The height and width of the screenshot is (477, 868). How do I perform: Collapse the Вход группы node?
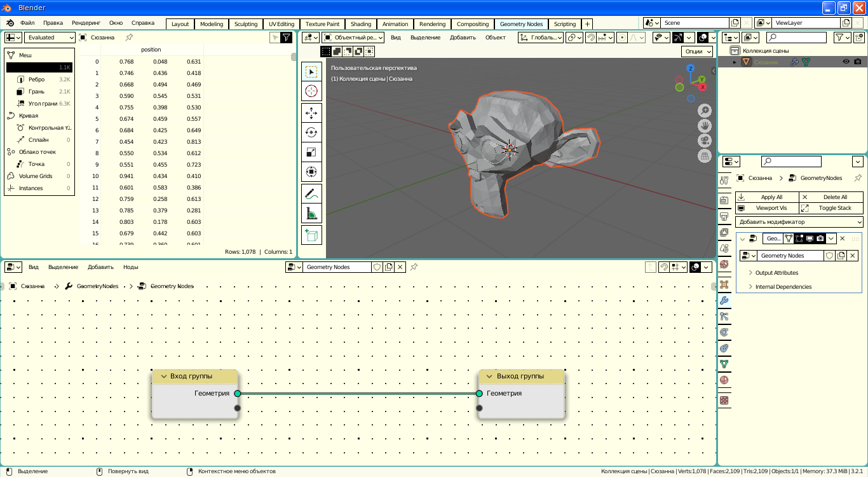pos(163,377)
